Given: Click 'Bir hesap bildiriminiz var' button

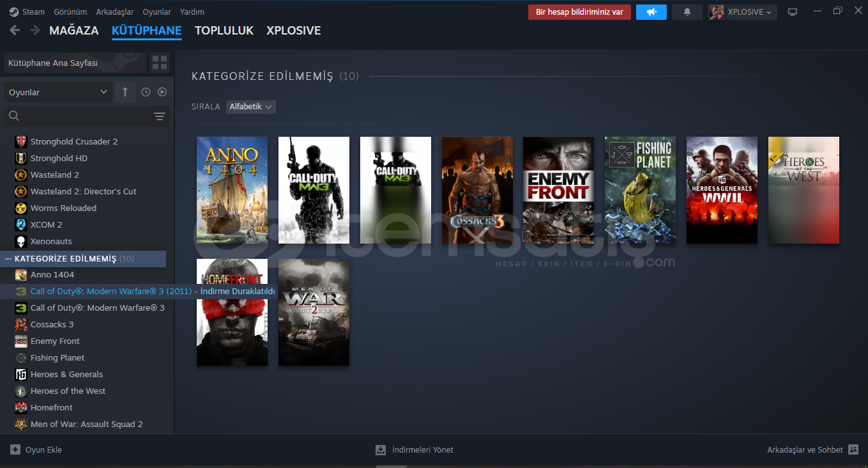Looking at the screenshot, I should point(579,12).
